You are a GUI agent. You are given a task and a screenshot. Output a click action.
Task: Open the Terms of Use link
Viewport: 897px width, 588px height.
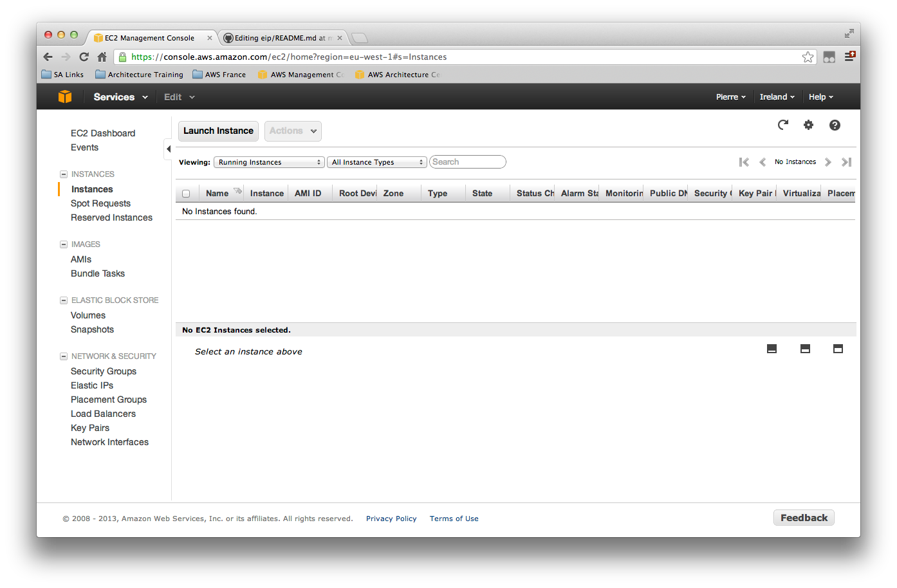pos(454,519)
